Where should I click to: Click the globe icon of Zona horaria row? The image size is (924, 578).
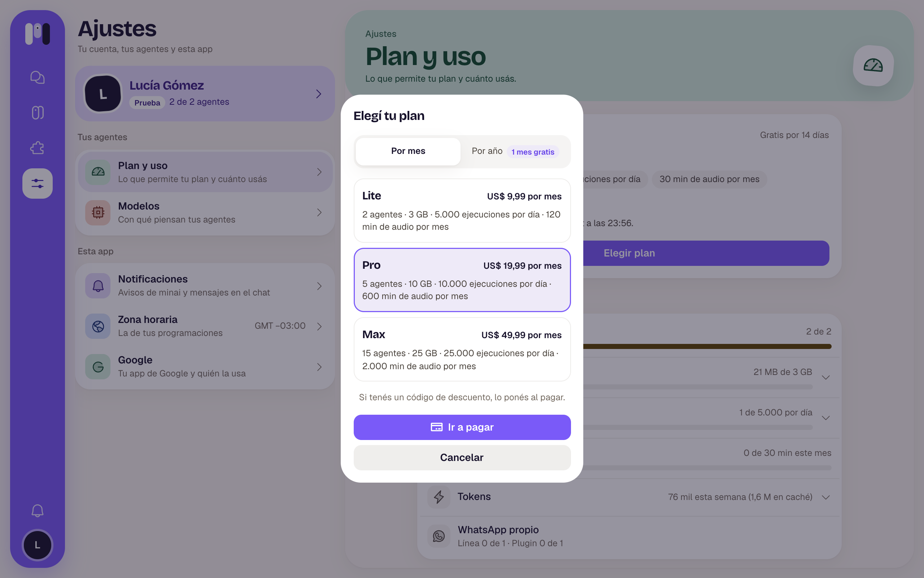point(98,326)
